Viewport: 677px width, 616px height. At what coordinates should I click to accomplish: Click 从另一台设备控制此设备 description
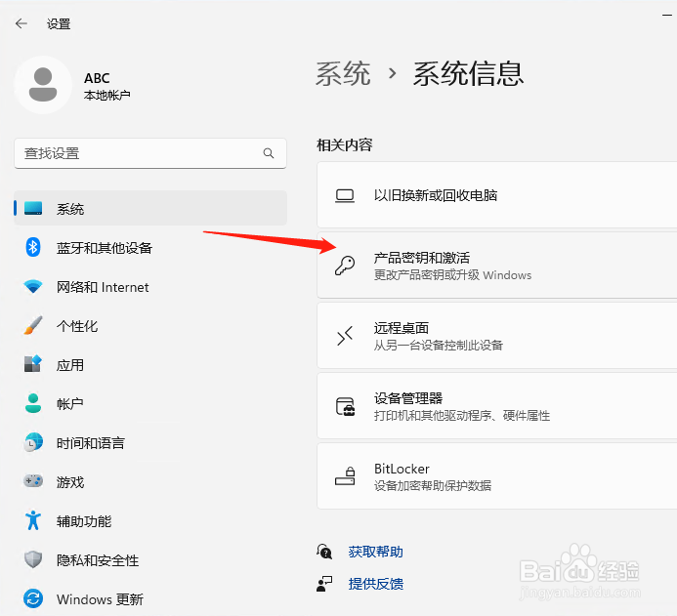[x=439, y=346]
